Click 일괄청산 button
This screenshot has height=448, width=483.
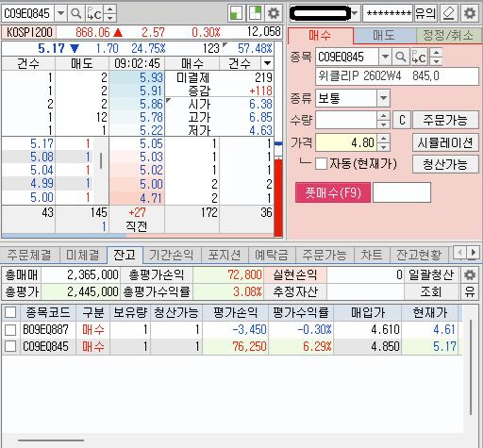coord(431,275)
